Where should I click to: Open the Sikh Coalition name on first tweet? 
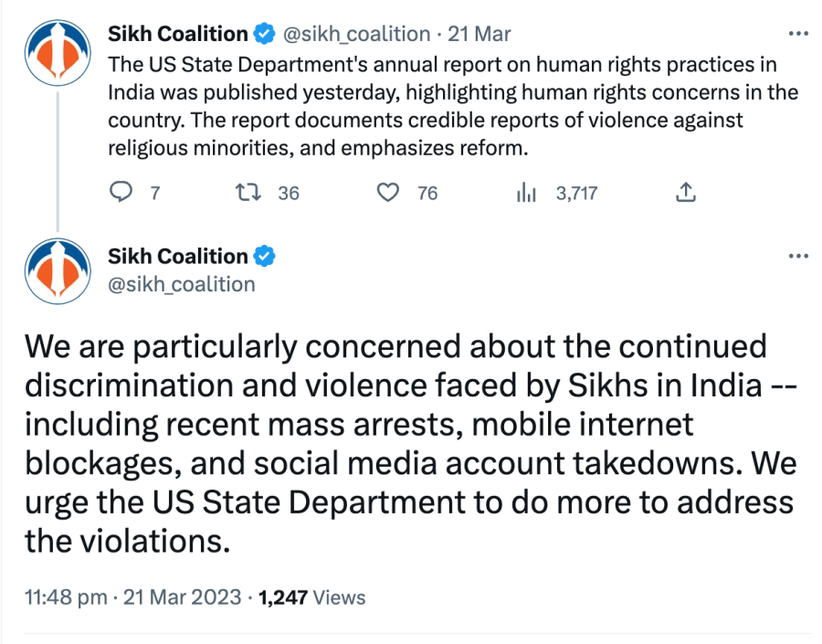[x=177, y=35]
